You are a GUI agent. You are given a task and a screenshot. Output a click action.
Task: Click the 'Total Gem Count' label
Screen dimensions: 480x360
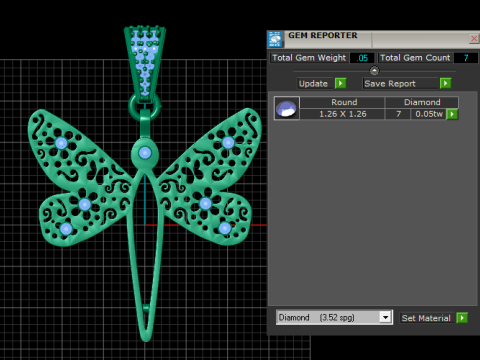pos(415,58)
